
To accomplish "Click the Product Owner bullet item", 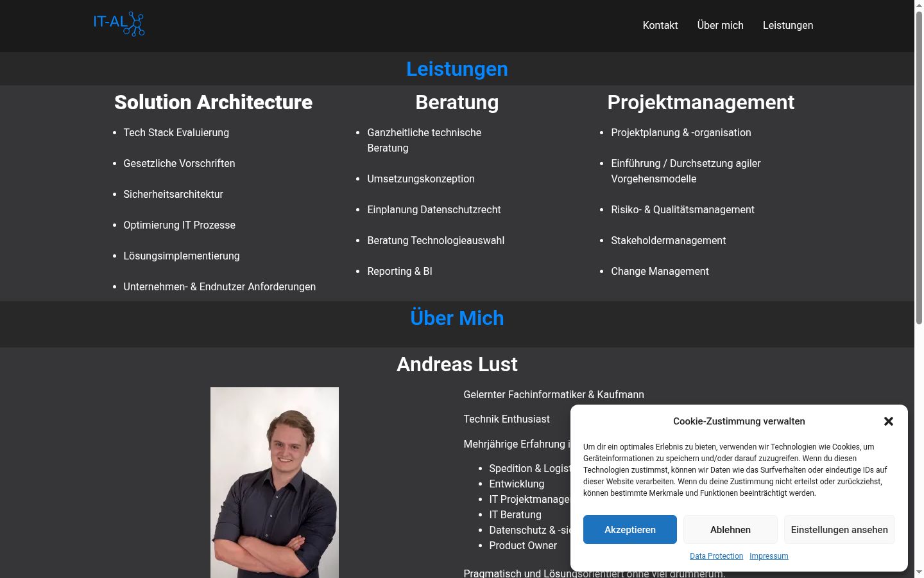I will pos(523,546).
